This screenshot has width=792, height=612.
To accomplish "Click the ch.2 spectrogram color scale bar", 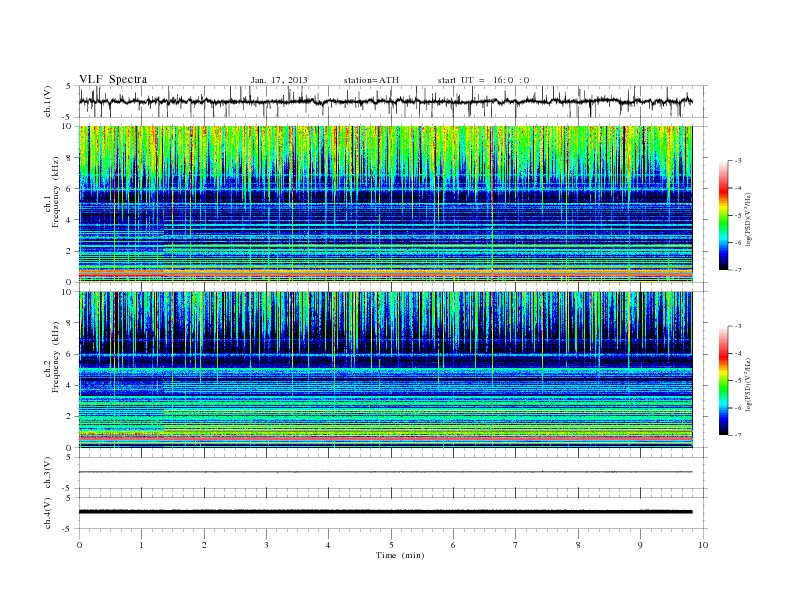I will tap(723, 380).
